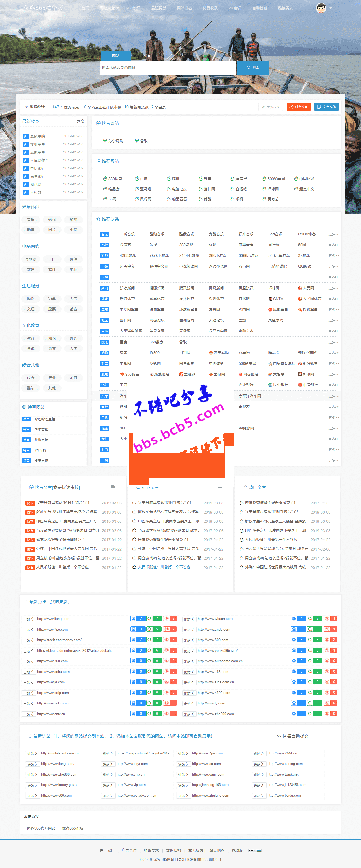The width and height of the screenshot is (361, 868).
Task: Click the blue 影视 category tag
Action: point(105,245)
